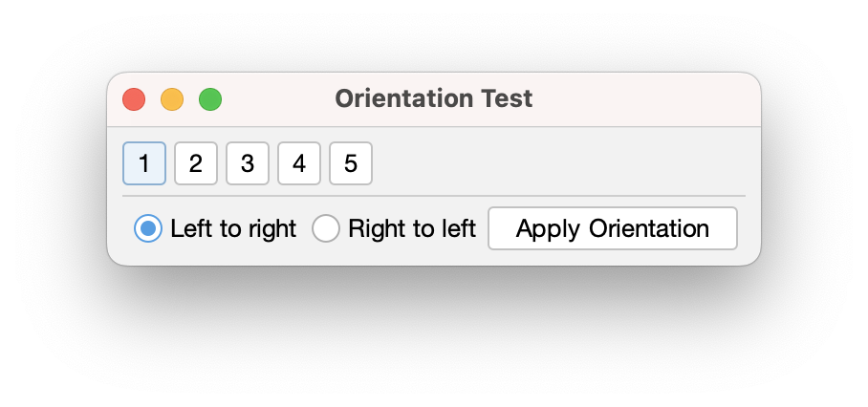Click the filled circle of Left to right option
Image resolution: width=868 pixels, height=407 pixels.
[x=148, y=229]
